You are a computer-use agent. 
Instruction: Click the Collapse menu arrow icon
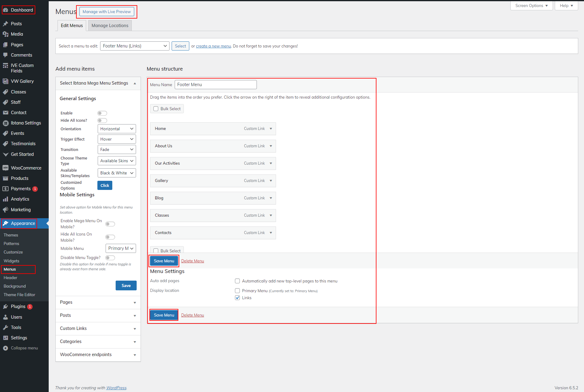click(5, 348)
